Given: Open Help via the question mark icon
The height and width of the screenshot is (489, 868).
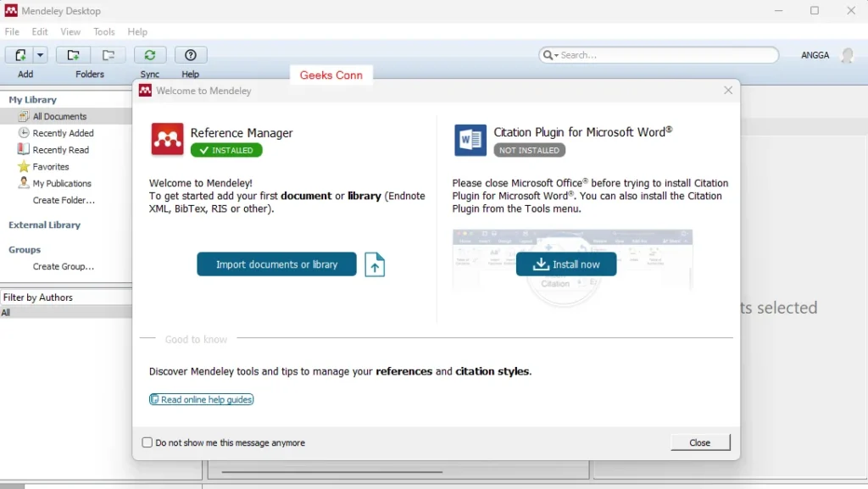Looking at the screenshot, I should (190, 54).
